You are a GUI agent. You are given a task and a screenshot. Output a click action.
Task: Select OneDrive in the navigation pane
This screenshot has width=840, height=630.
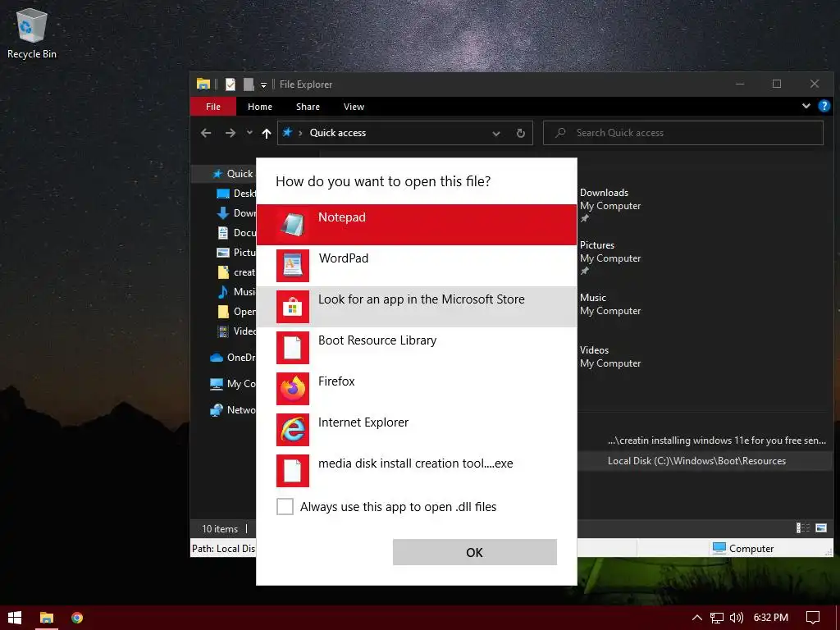(232, 358)
